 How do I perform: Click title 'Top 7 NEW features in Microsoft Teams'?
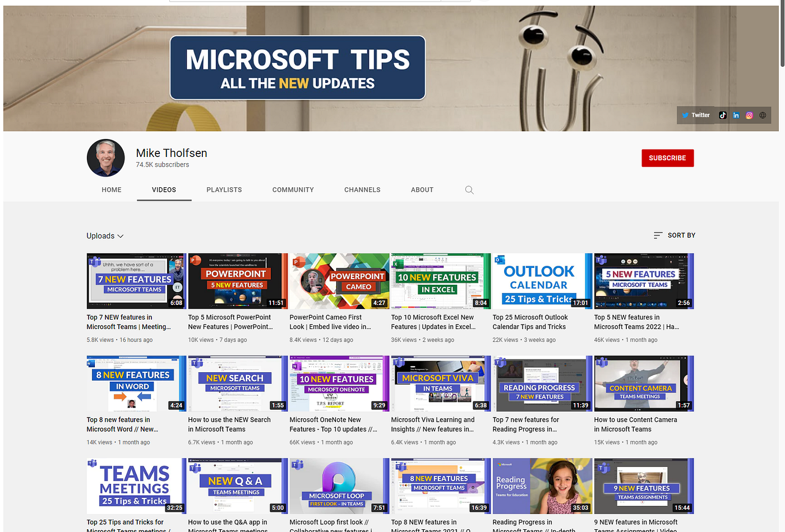(x=129, y=322)
